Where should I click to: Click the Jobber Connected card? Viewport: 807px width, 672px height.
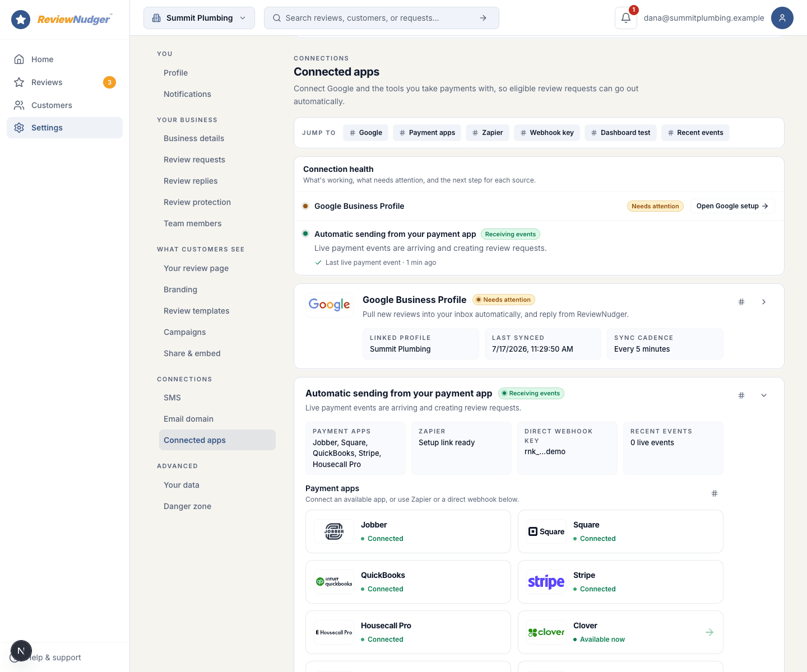pos(408,531)
